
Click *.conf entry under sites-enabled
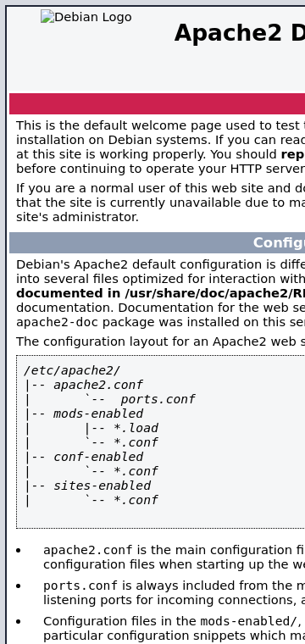pos(136,500)
